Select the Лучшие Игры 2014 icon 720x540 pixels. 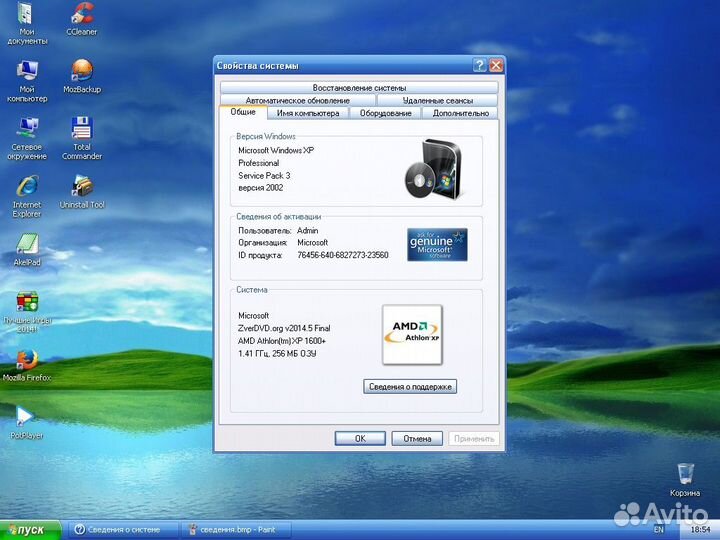click(x=27, y=312)
